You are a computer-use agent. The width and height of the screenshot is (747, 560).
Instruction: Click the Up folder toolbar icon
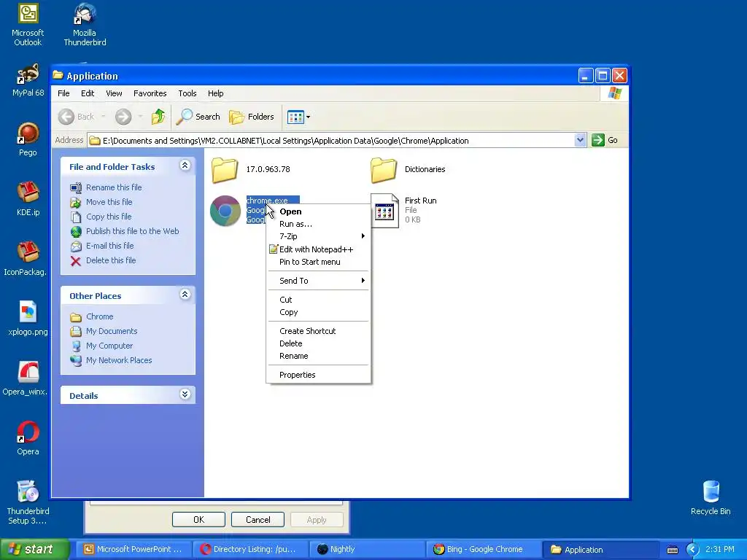pos(158,117)
